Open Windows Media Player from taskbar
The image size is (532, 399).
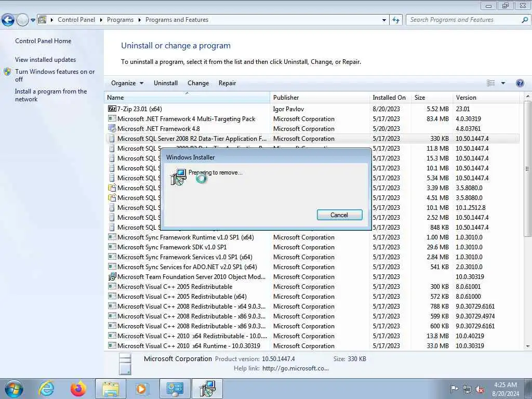[x=142, y=389]
